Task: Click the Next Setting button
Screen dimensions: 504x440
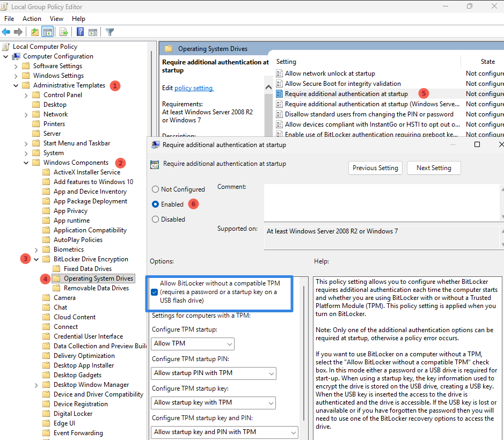Action: tap(433, 167)
